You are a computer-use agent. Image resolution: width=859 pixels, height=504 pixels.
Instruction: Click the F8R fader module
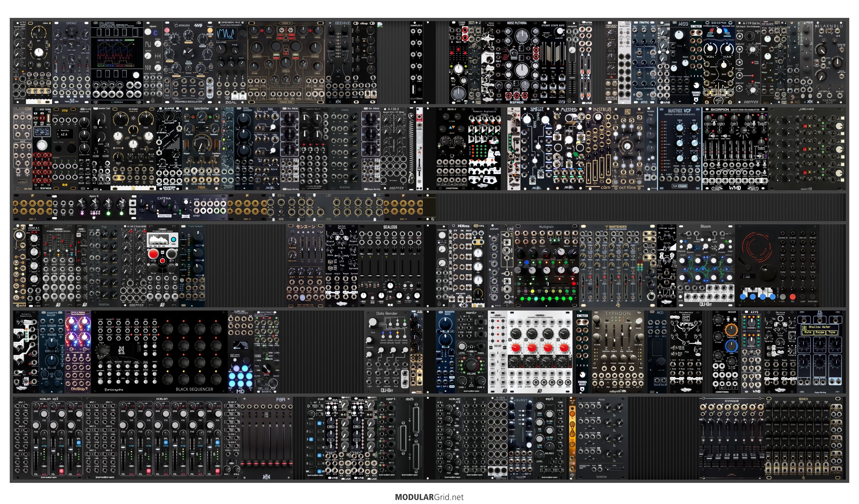pos(267,438)
